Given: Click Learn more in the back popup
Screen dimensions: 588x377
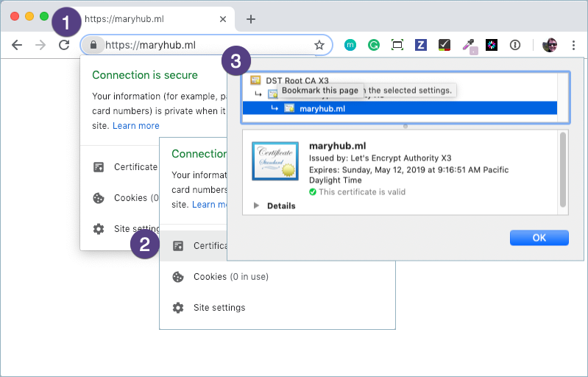Looking at the screenshot, I should tap(135, 126).
